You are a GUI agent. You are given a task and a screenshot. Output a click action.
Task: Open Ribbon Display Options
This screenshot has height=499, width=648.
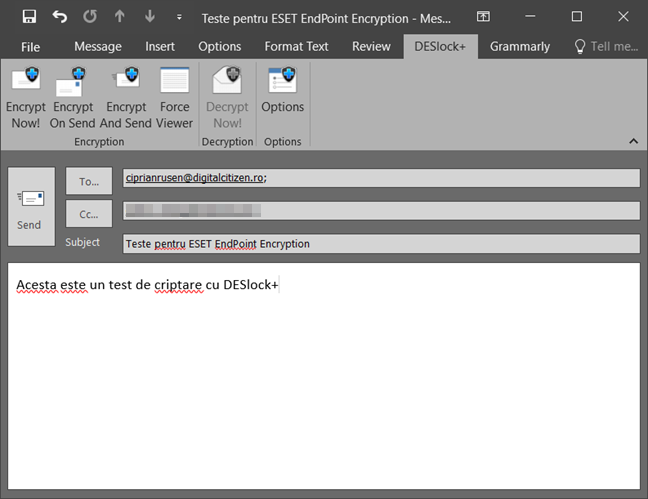[x=483, y=17]
